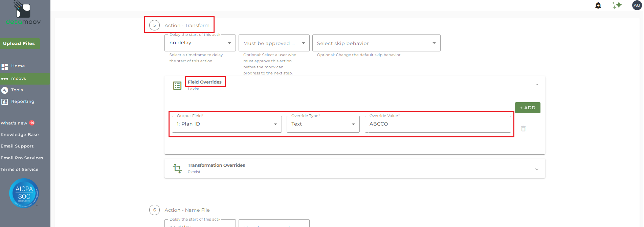Open the 'no delay' timeframe dropdown
The image size is (644, 227).
[x=200, y=43]
